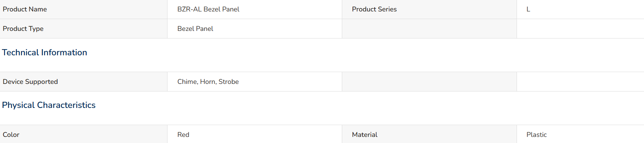The width and height of the screenshot is (644, 143).
Task: Click the Physical Characteristics heading
Action: 49,105
